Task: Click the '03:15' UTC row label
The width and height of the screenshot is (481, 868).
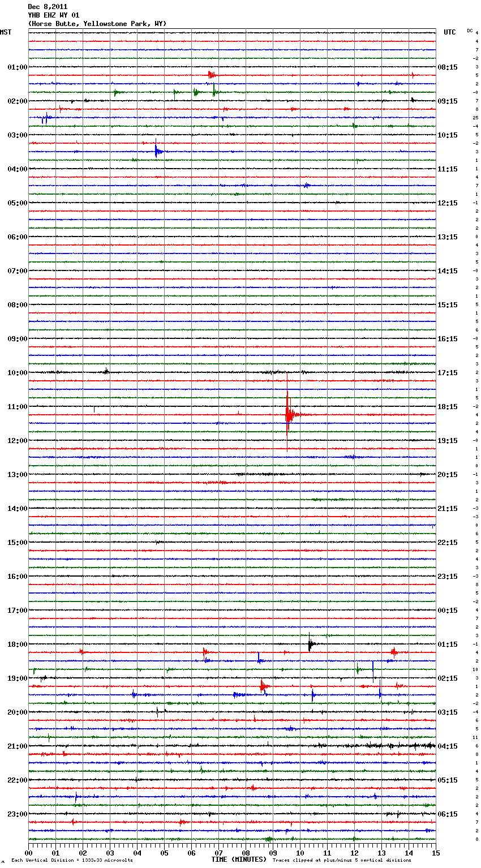Action: coord(448,712)
